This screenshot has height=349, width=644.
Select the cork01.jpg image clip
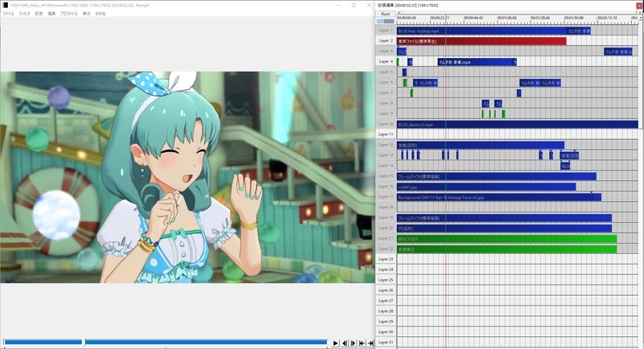486,187
